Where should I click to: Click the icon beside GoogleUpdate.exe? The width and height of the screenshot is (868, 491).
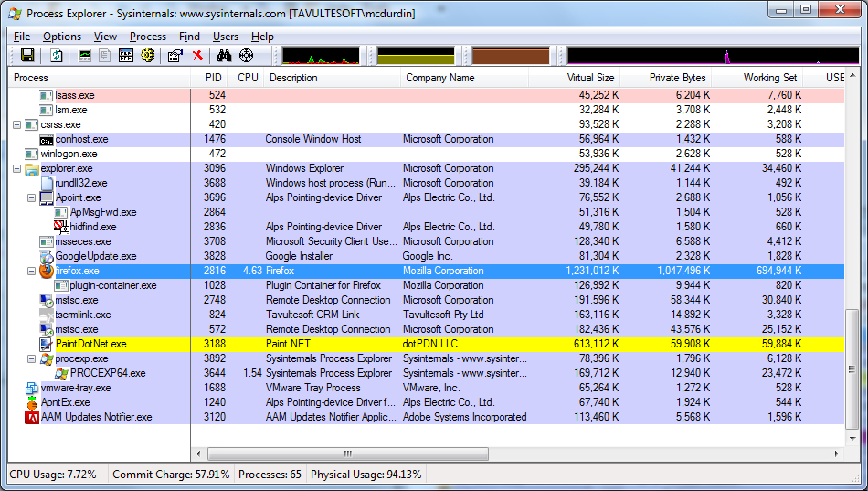pos(47,256)
